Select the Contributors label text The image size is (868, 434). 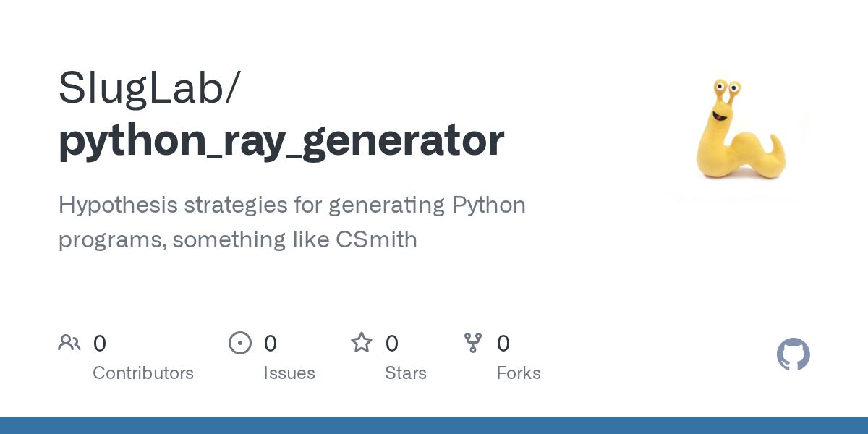(x=143, y=373)
